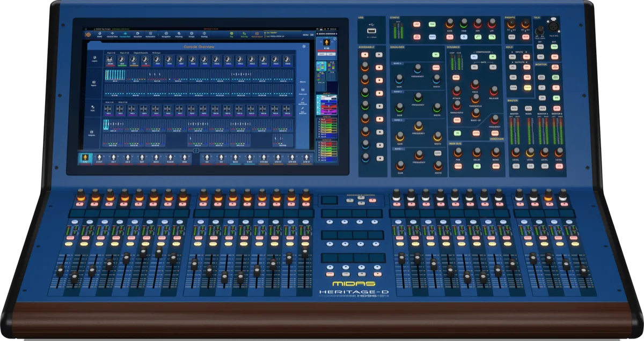Toggle the Monitor B MUTE button
The image size is (644, 341).
(x=557, y=108)
